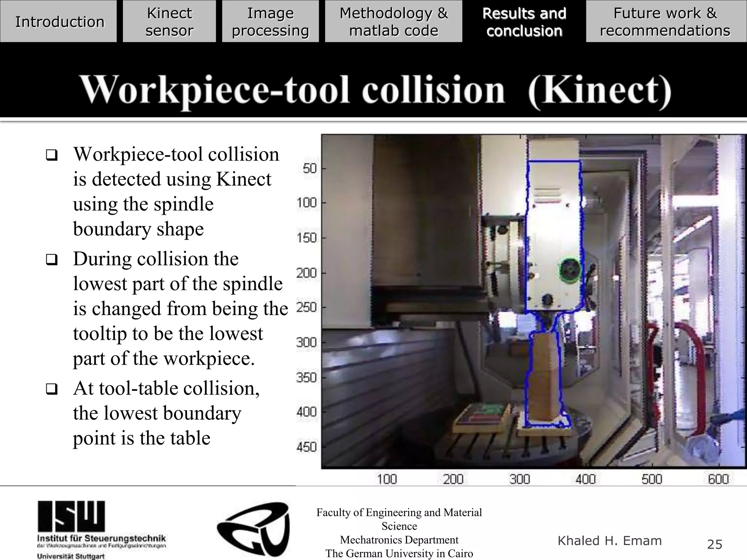This screenshot has width=747, height=560.
Task: Go to Methodology & matlab code tab
Action: pos(394,21)
